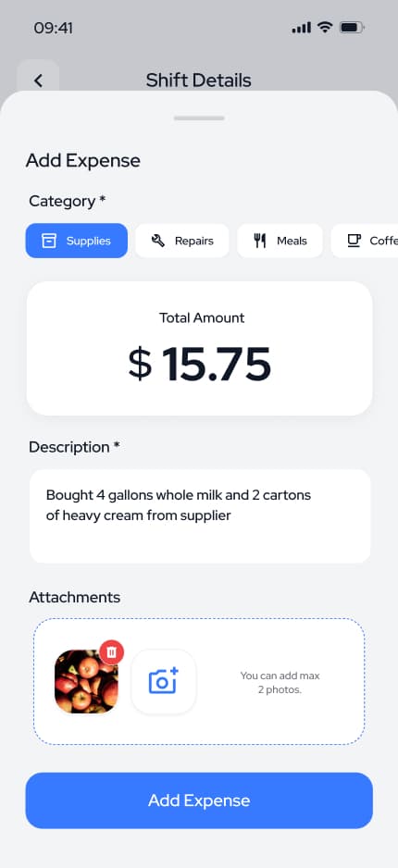The width and height of the screenshot is (398, 868).
Task: Edit the $ 15.75 total amount
Action: tap(200, 365)
